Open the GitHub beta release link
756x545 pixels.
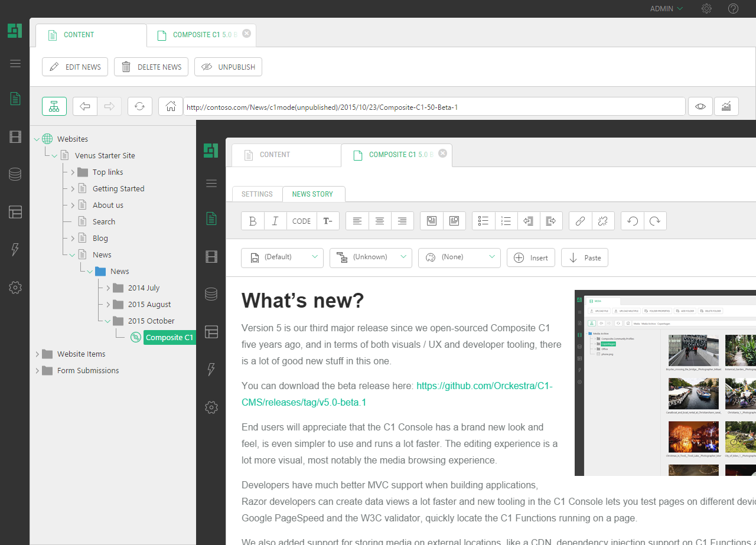(x=484, y=386)
